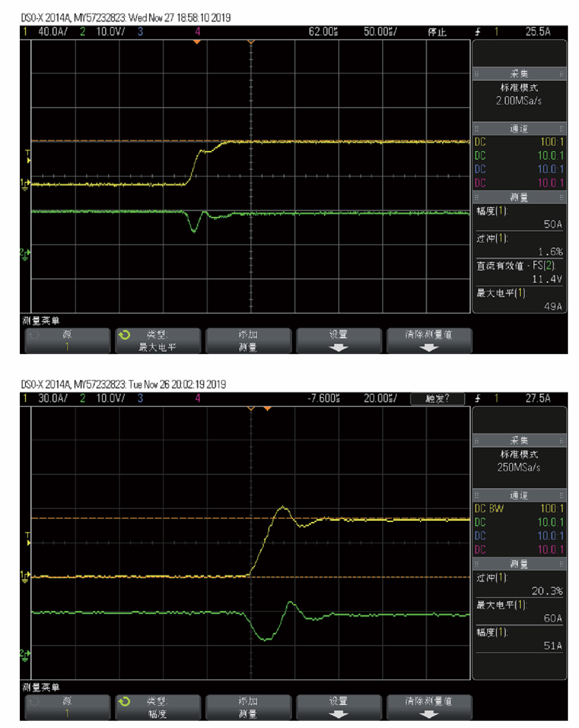
Task: Click the 触发? status indicator
Action: coord(437,398)
